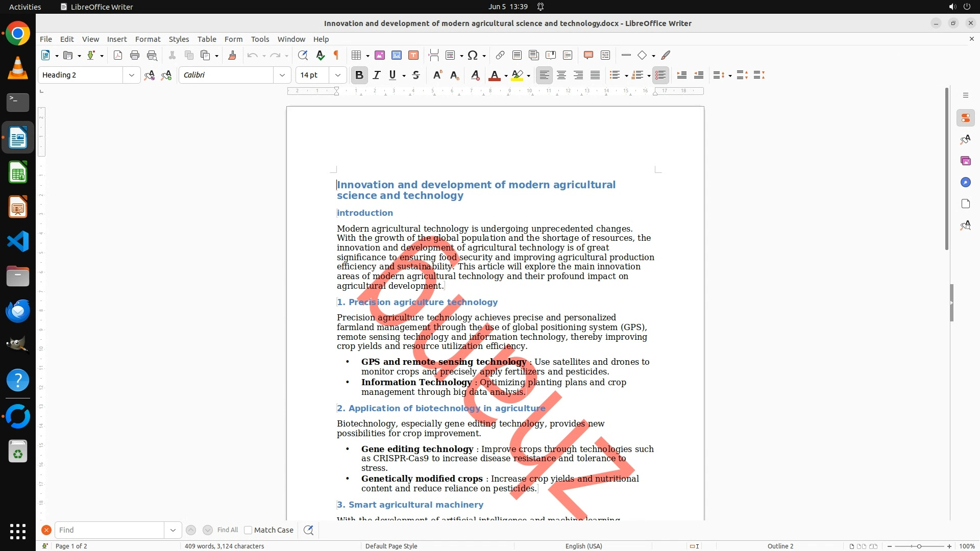Toggle Bold formatting off

(x=359, y=75)
